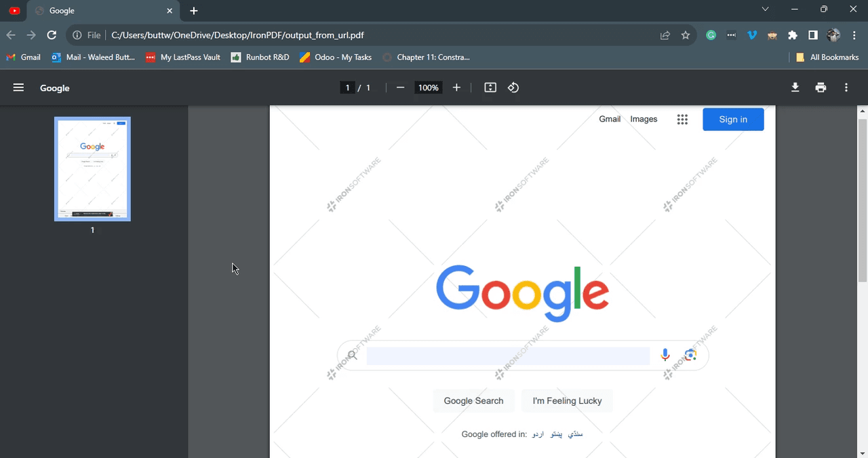The width and height of the screenshot is (868, 458).
Task: Go forward in browser history
Action: (x=31, y=35)
